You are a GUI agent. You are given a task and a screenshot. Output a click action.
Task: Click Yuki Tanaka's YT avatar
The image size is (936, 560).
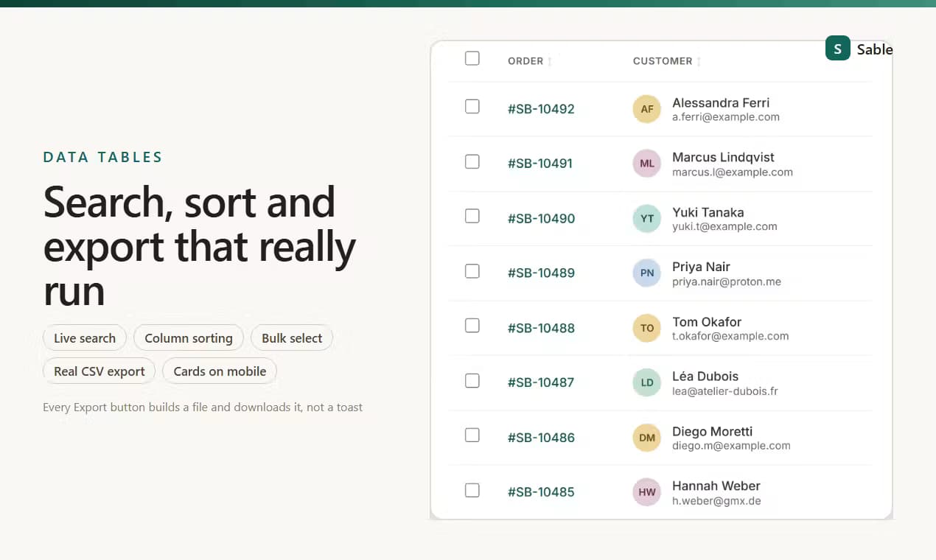(647, 218)
